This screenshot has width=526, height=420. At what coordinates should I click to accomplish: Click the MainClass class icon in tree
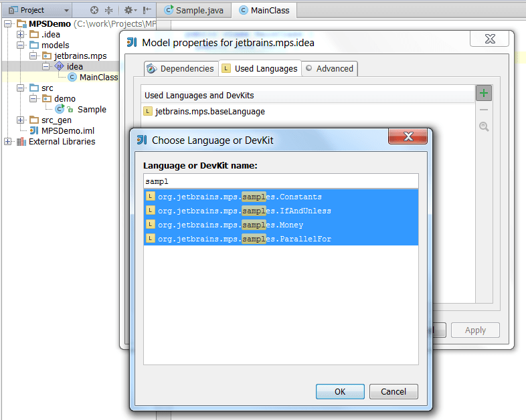tap(72, 77)
